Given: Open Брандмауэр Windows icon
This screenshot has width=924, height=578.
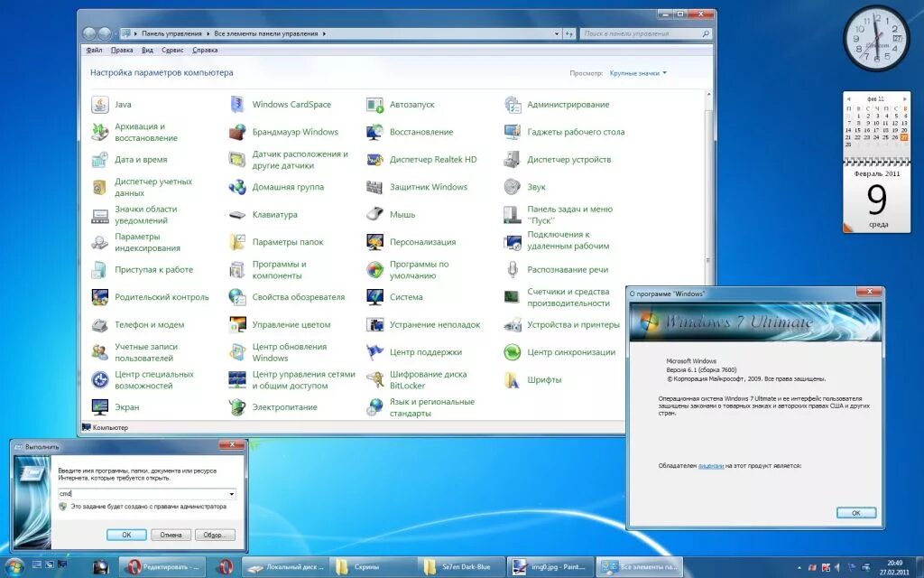Looking at the screenshot, I should [237, 132].
